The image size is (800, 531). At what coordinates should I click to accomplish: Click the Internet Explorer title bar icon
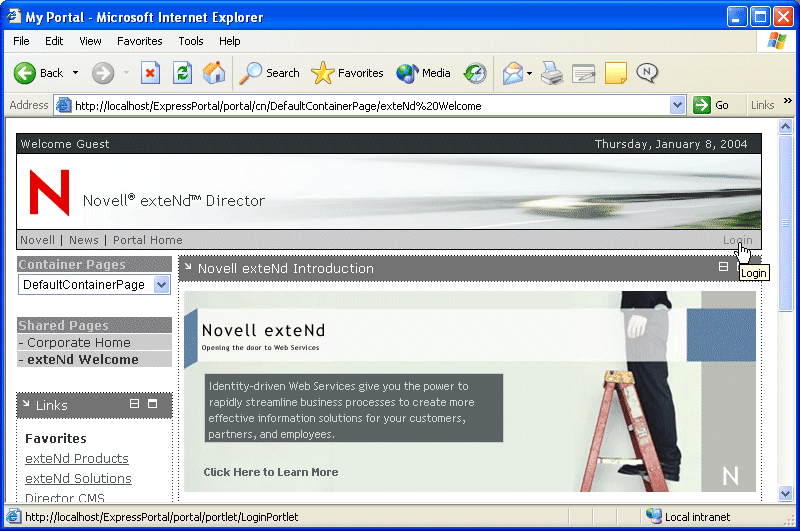13,16
